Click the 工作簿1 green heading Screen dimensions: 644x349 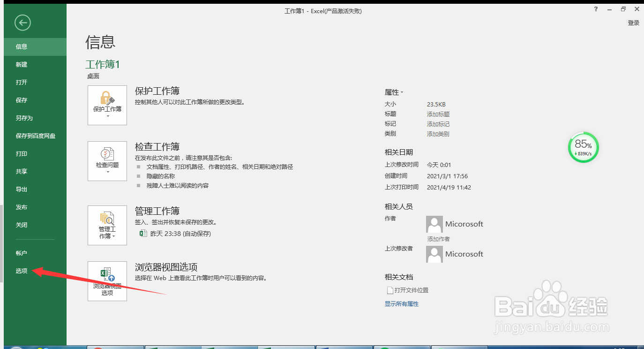(x=103, y=64)
